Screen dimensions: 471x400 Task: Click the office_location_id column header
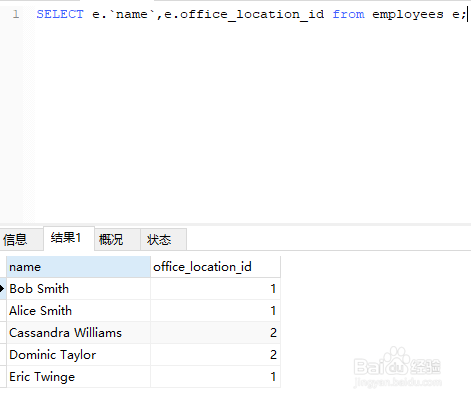click(x=215, y=267)
